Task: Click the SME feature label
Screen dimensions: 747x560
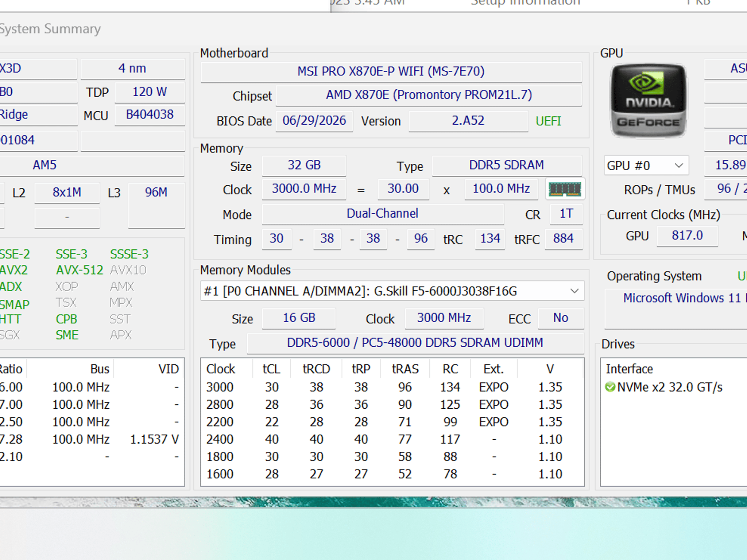Action: pyautogui.click(x=67, y=335)
